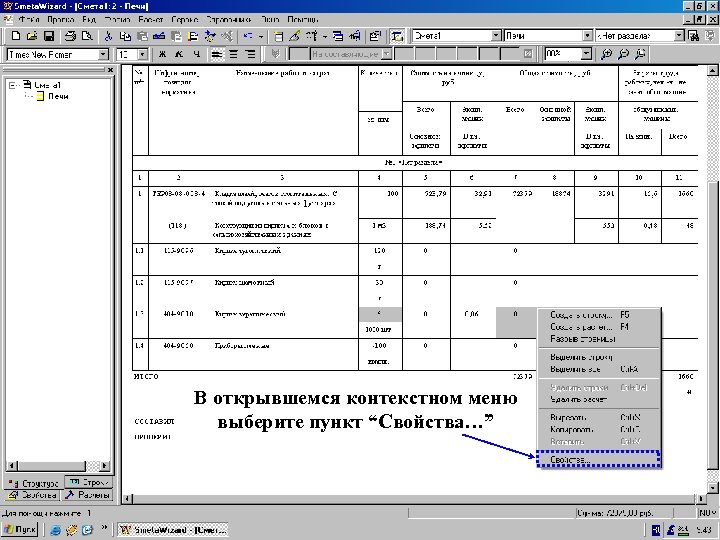Click the Пуск Start button
The width and height of the screenshot is (720, 540).
20,530
